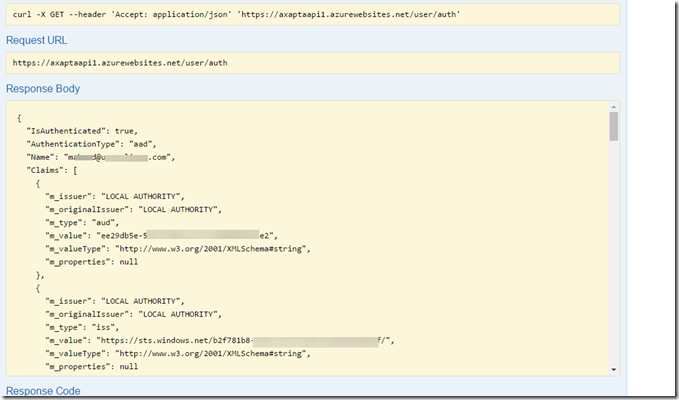Click the scroll down arrow of Response Body
The image size is (679, 400).
(x=614, y=370)
